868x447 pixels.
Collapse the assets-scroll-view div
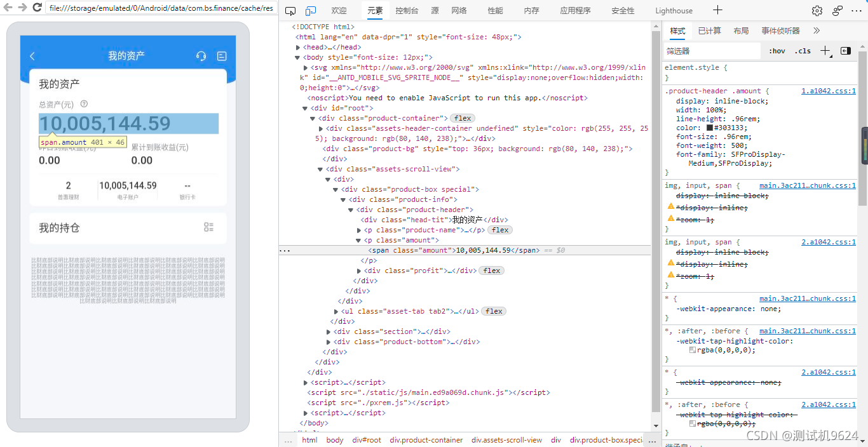click(321, 170)
